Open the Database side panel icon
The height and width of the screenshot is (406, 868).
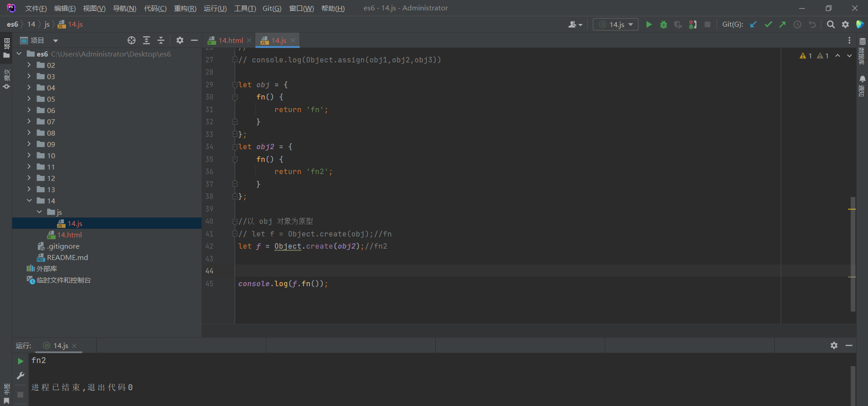pyautogui.click(x=862, y=51)
